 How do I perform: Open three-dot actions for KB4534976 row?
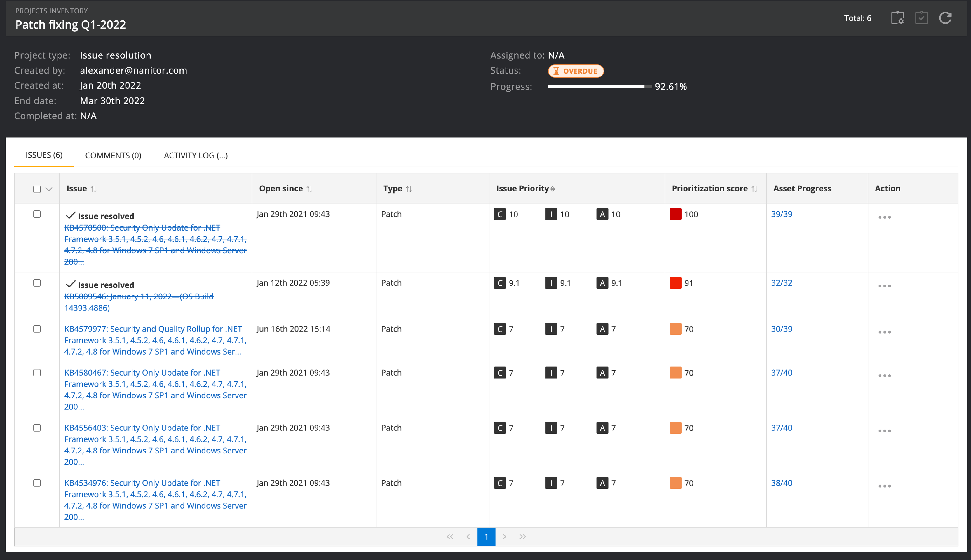[885, 486]
